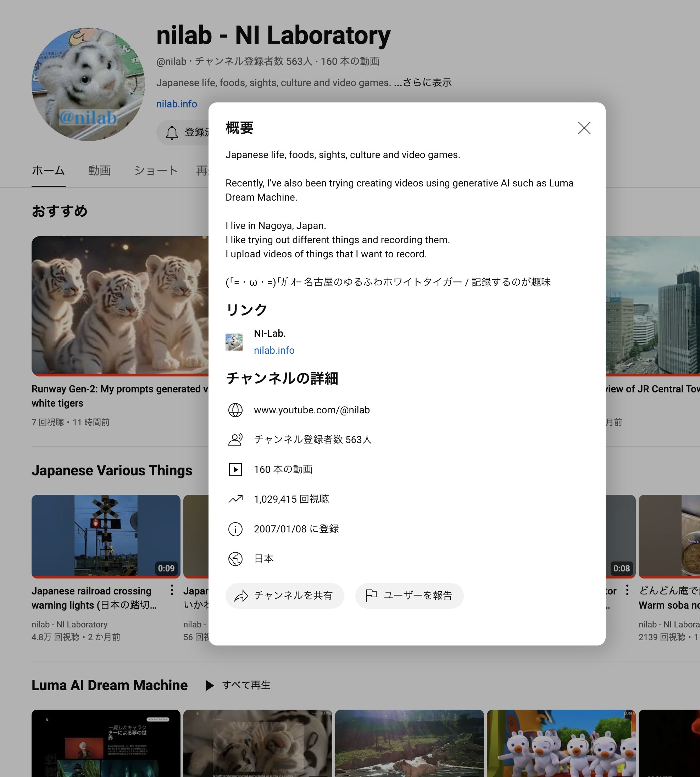Image resolution: width=700 pixels, height=777 pixels.
Task: Open Runway Gen-2 white tigers video thumbnail
Action: click(120, 306)
